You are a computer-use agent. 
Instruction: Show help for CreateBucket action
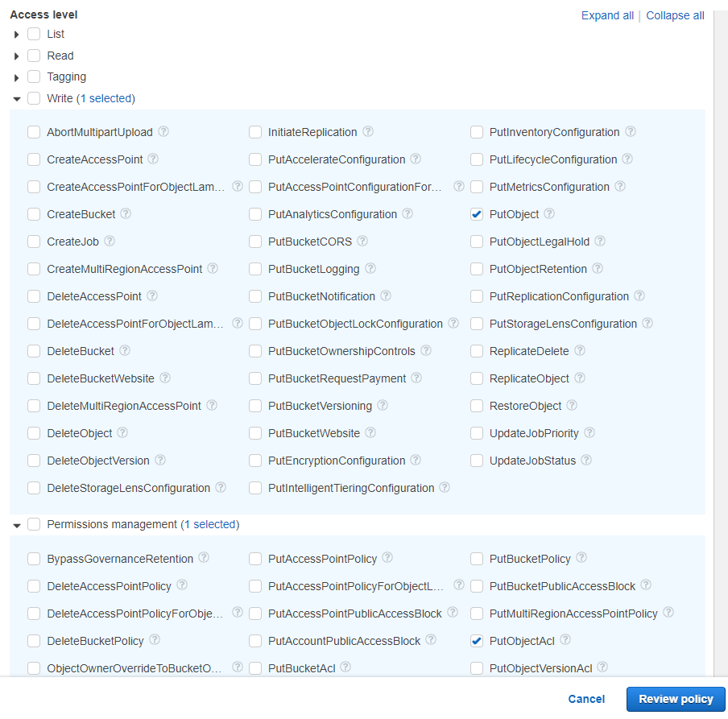(126, 214)
